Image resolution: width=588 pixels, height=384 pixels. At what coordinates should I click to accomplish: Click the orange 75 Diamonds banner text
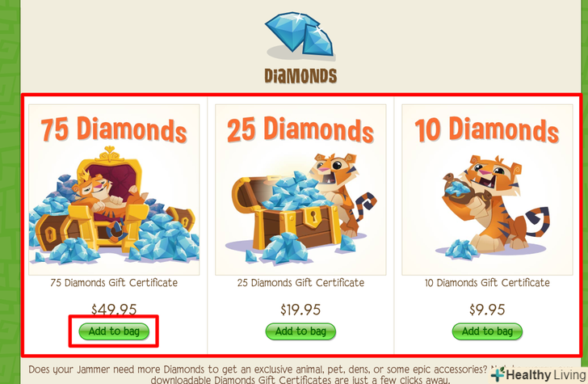pyautogui.click(x=114, y=129)
